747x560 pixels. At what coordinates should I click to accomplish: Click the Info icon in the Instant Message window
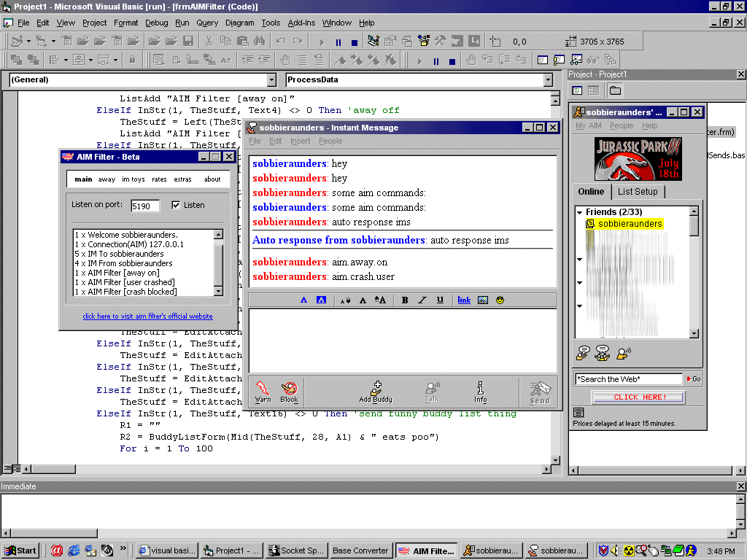480,392
